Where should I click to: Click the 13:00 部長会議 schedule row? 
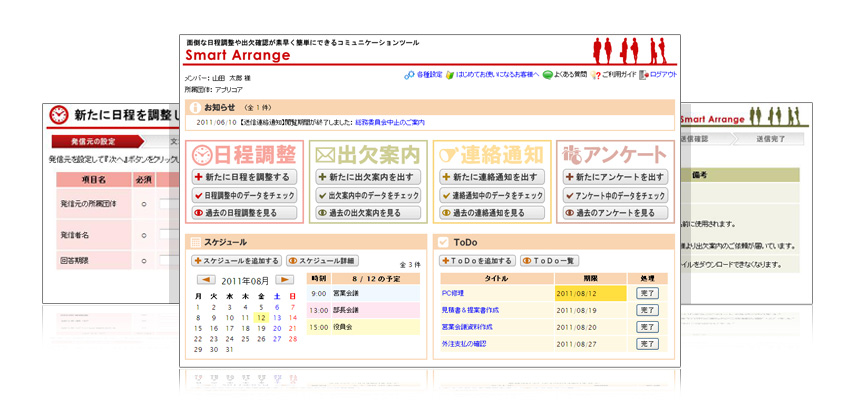[363, 310]
